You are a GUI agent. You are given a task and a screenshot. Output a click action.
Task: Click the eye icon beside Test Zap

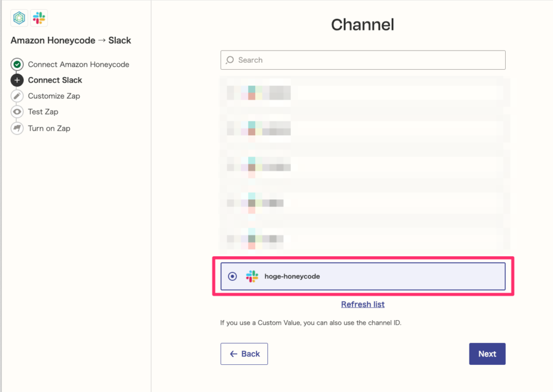[x=17, y=112]
